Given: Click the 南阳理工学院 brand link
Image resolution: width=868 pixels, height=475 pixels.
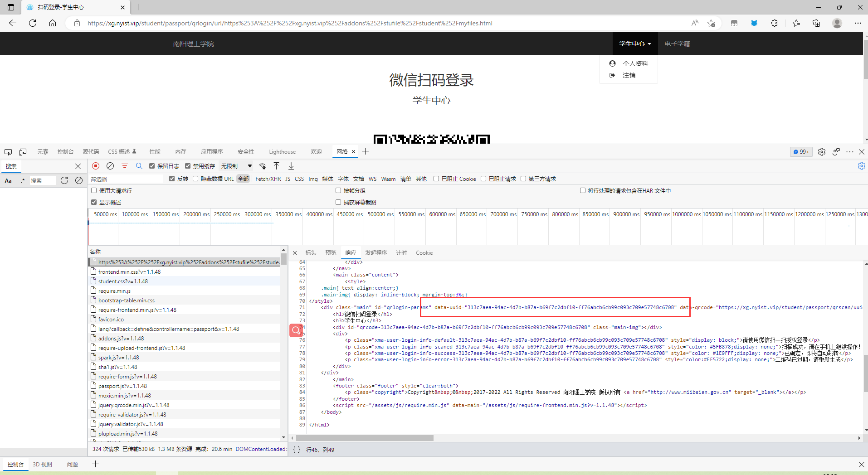Looking at the screenshot, I should tap(193, 44).
